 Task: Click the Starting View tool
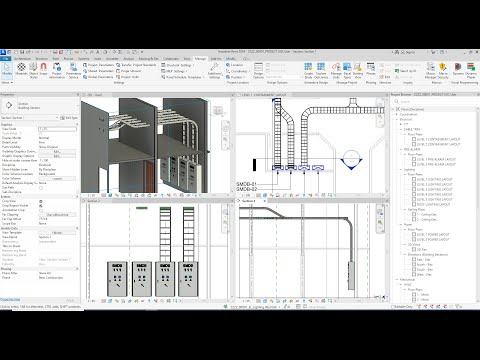(x=358, y=70)
